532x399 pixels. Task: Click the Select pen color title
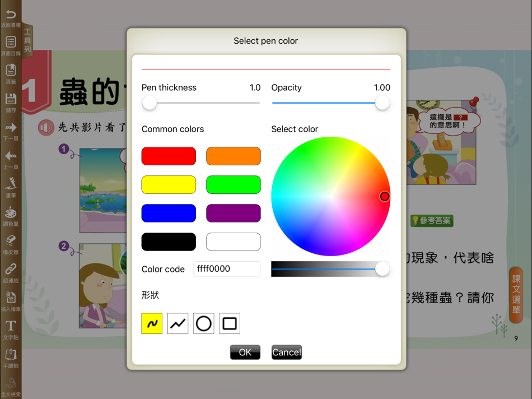265,41
